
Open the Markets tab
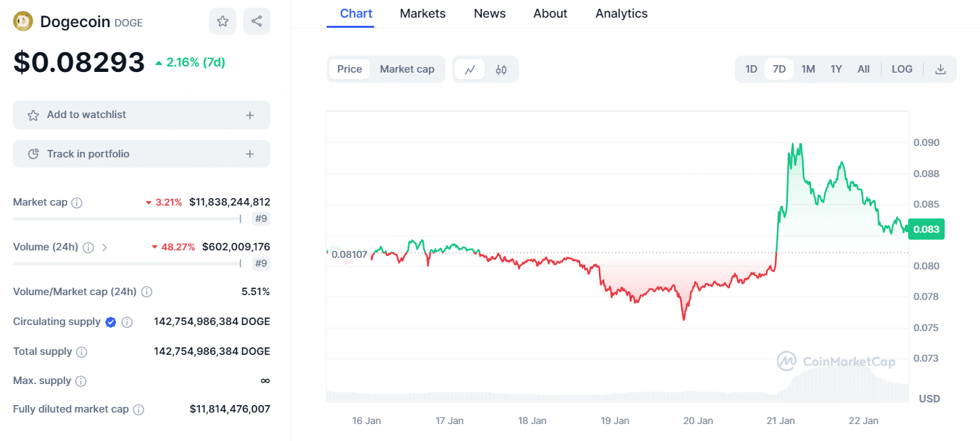tap(422, 14)
